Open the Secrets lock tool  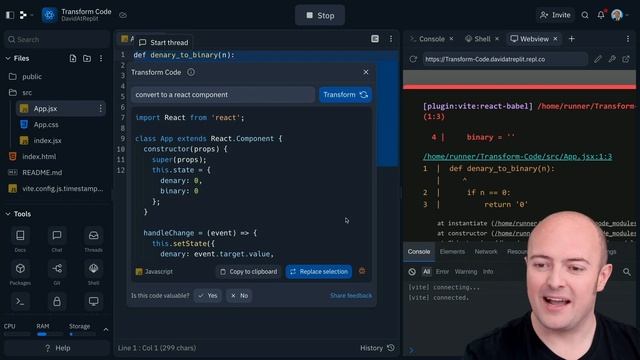coord(57,302)
